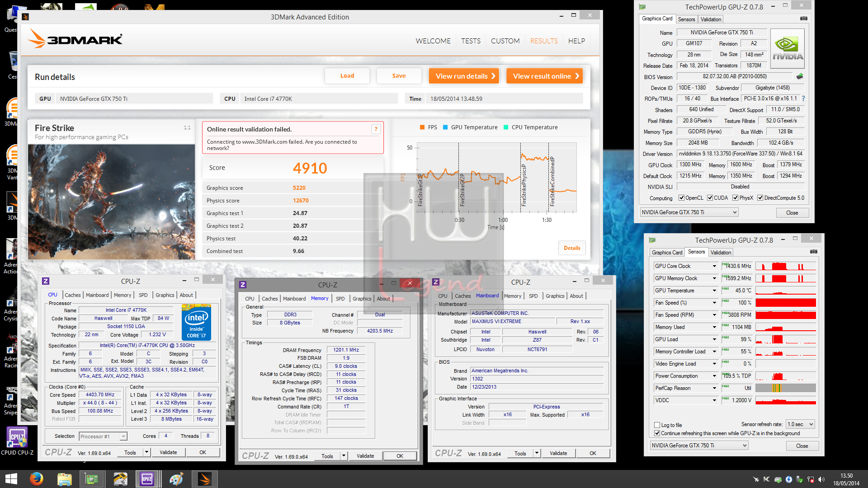The width and height of the screenshot is (868, 488).
Task: Click the Fire Strike preview thumbnail
Action: tap(111, 202)
